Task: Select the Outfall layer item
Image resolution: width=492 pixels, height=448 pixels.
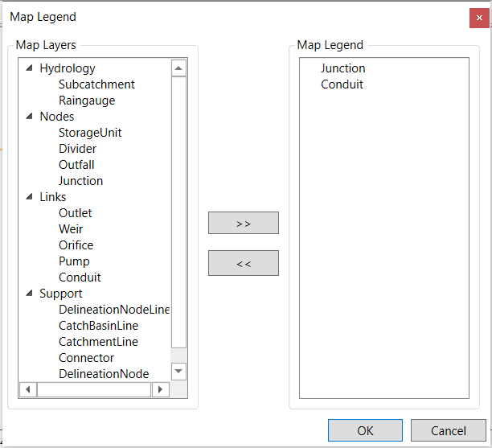Action: coord(76,165)
